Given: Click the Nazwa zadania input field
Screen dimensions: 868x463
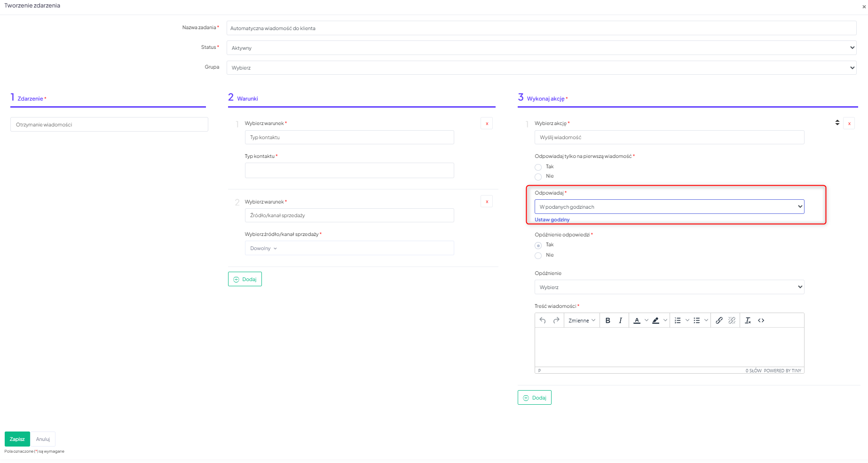Looking at the screenshot, I should click(541, 28).
